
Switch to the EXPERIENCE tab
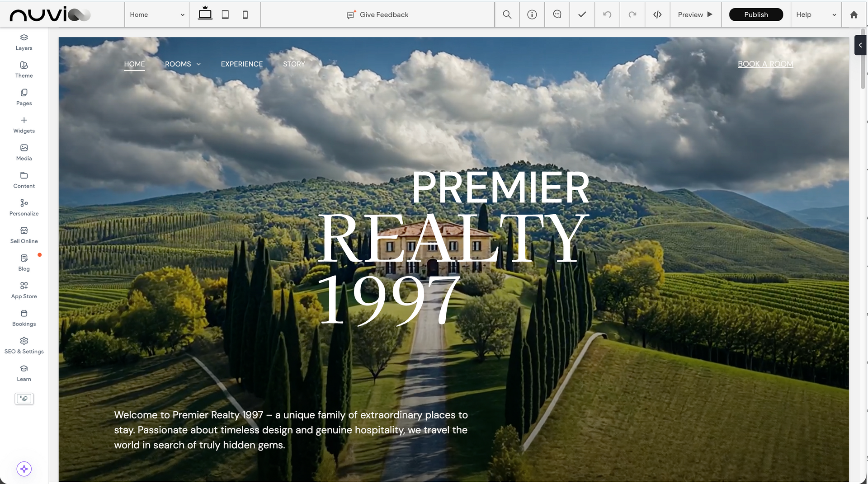tap(241, 64)
